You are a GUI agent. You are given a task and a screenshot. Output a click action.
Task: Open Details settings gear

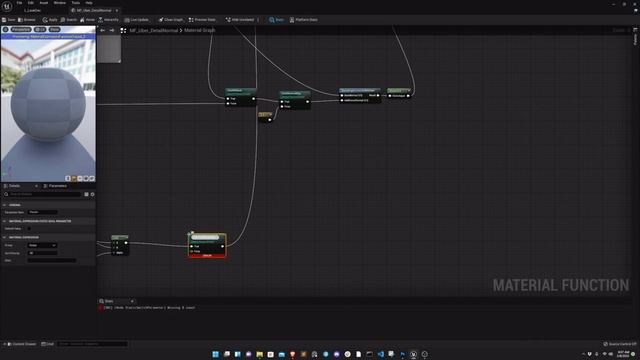[x=93, y=194]
